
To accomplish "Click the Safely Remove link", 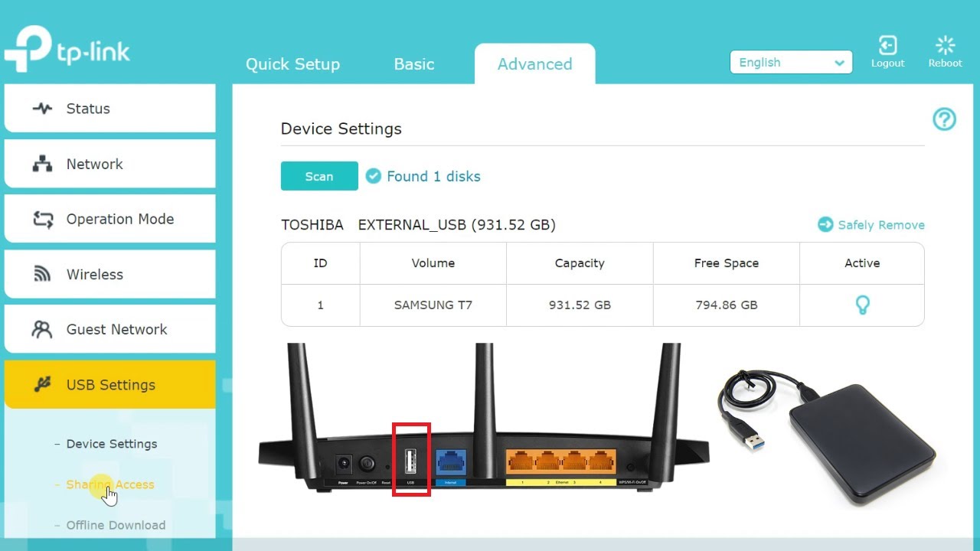I will 881,225.
